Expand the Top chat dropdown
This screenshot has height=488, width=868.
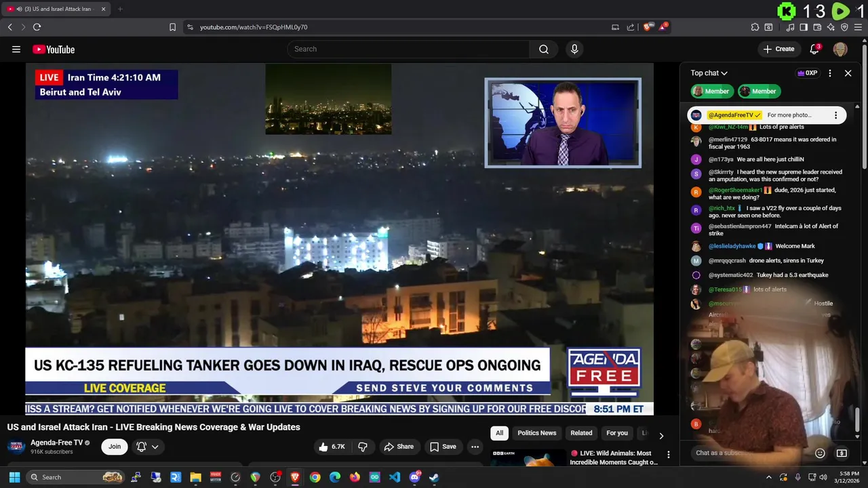pos(709,73)
